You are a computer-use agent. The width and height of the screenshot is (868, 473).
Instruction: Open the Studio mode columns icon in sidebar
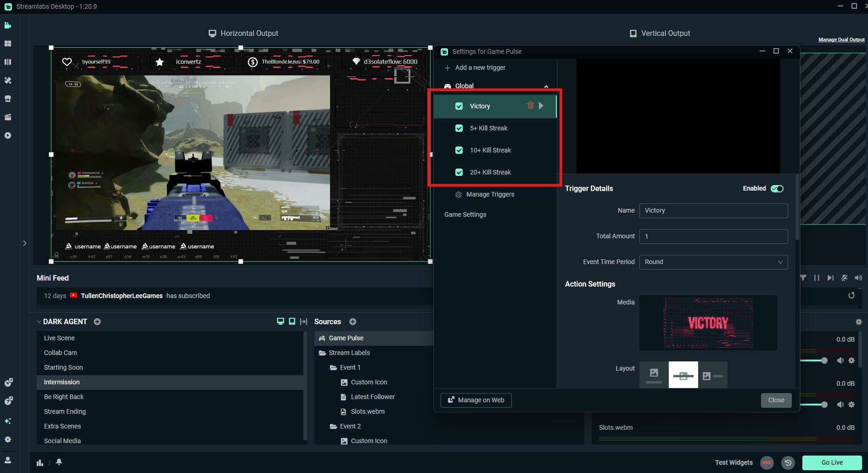click(x=8, y=62)
